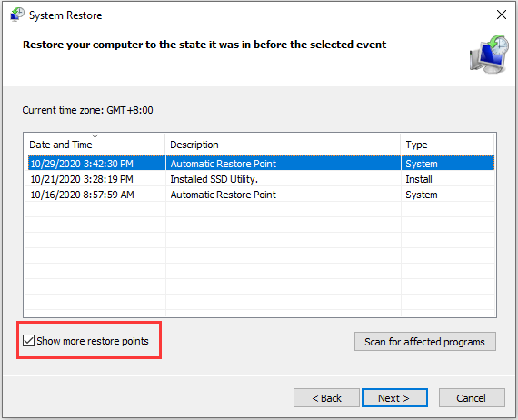Click the System Restore title bar icon
Screen dimensions: 518x420
(17, 15)
